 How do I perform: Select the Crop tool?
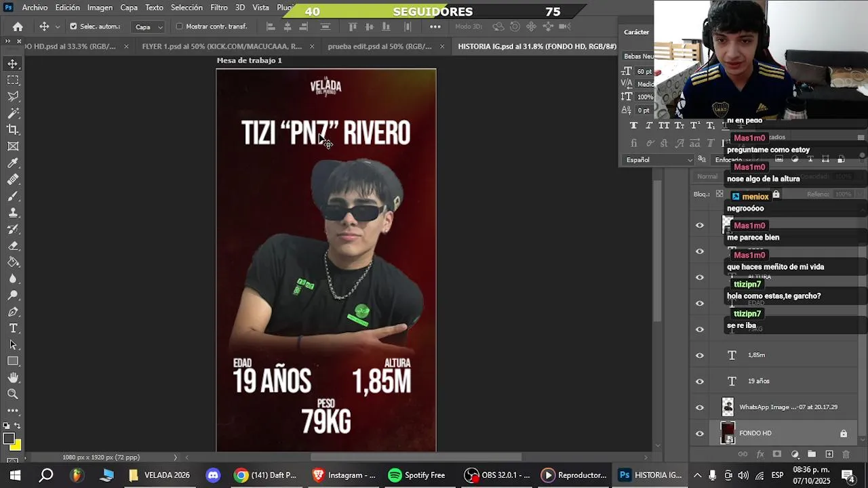pos(13,129)
